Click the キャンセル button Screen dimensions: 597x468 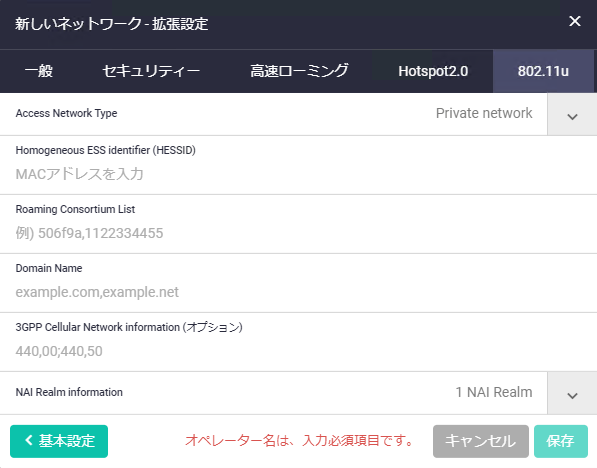pyautogui.click(x=480, y=441)
